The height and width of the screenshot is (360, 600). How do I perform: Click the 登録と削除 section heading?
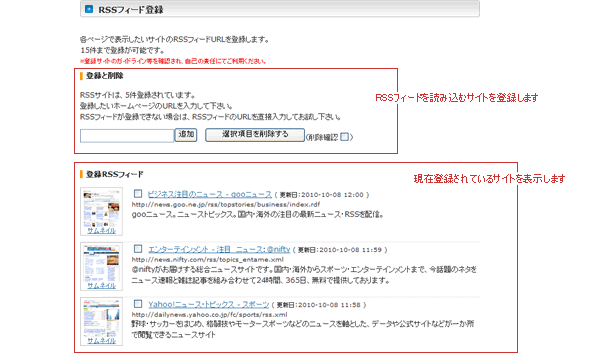pos(104,76)
